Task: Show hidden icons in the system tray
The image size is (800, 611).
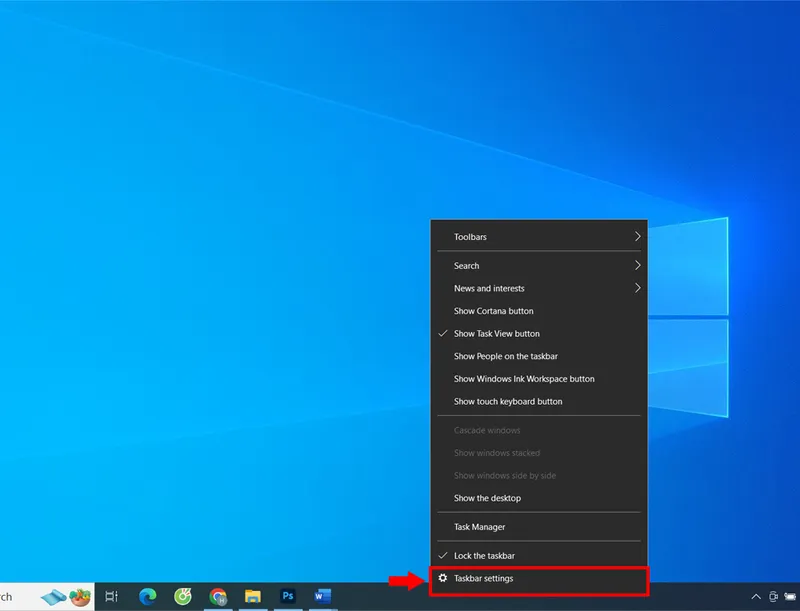Action: (756, 597)
